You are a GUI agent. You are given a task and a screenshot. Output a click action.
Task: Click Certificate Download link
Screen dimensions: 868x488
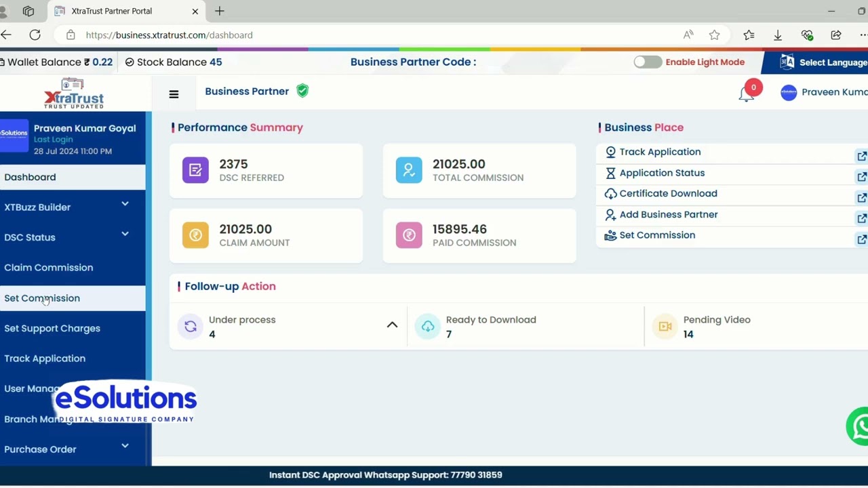tap(668, 193)
